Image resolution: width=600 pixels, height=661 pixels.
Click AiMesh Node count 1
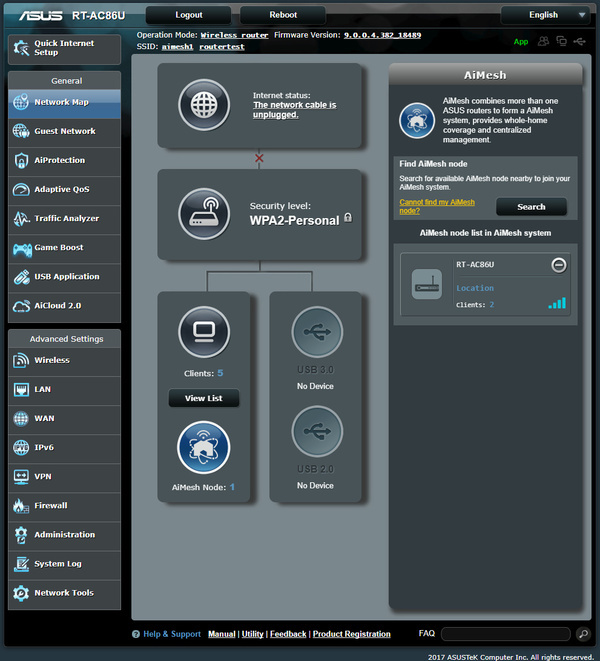232,487
